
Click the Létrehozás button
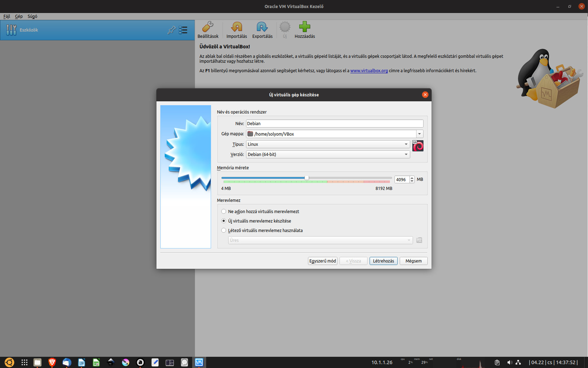coord(383,261)
